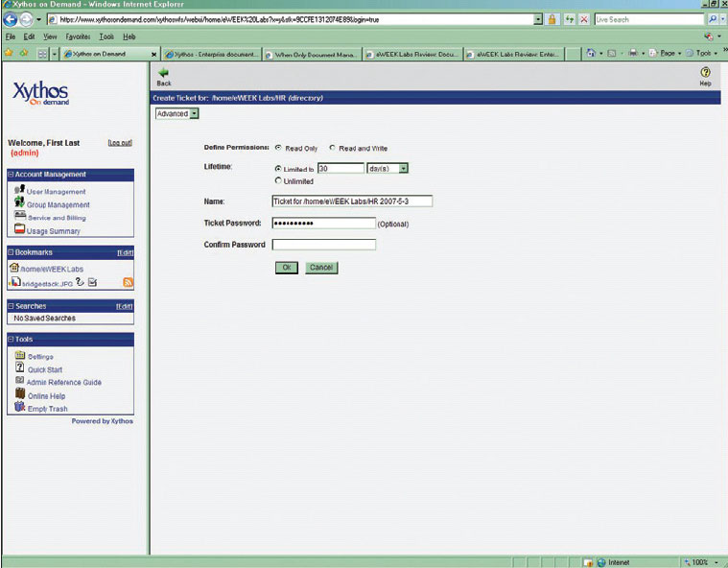Image resolution: width=728 pixels, height=568 pixels.
Task: Click the Log out link
Action: (120, 142)
